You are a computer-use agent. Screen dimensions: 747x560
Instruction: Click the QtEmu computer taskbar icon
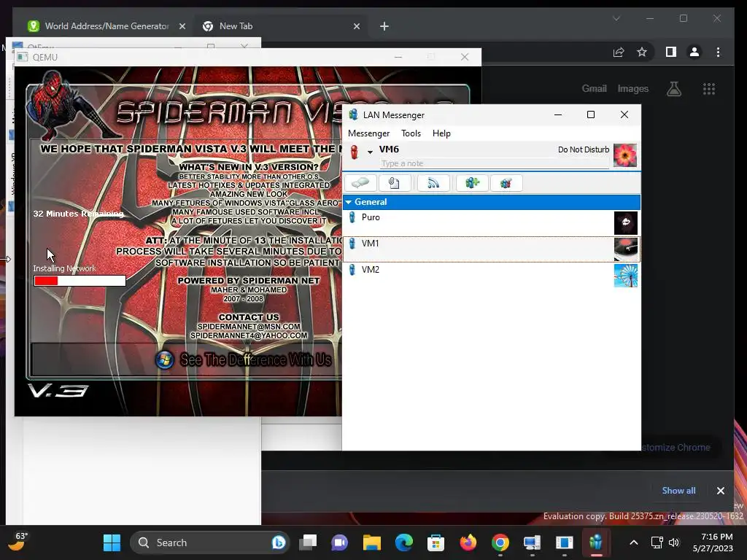coord(532,542)
